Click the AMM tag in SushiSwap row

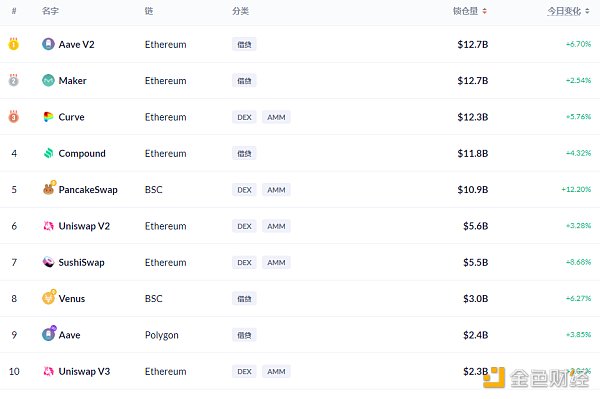(276, 262)
